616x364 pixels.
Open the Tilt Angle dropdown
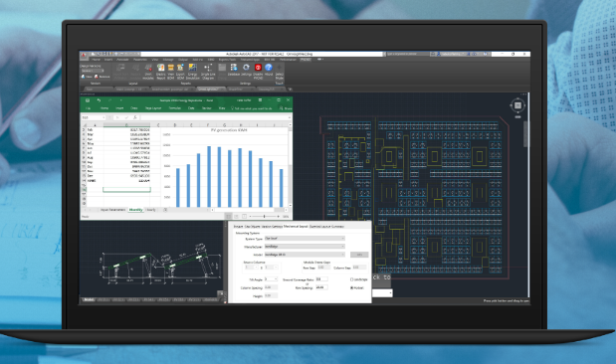(271, 279)
